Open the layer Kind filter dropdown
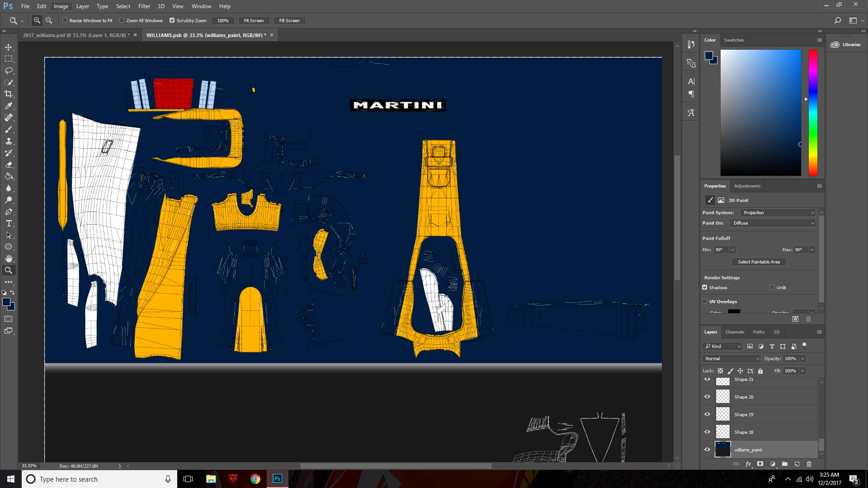Image resolution: width=868 pixels, height=488 pixels. (x=723, y=347)
